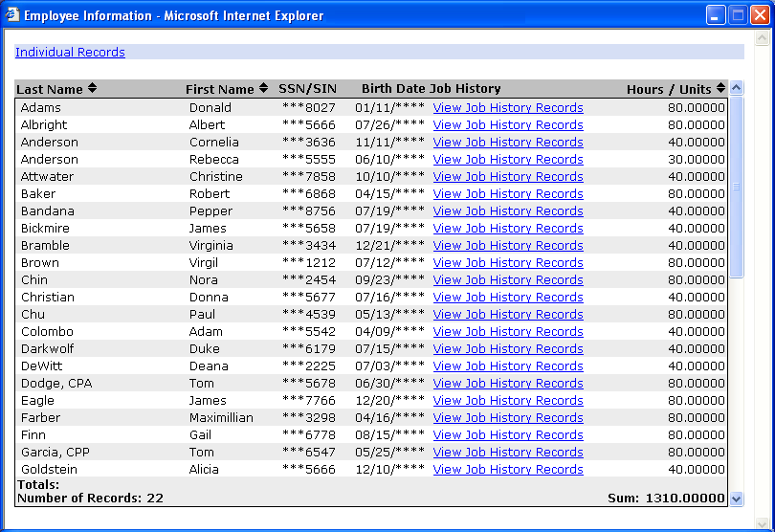Open job history for Alicia Goldstein

click(x=507, y=470)
